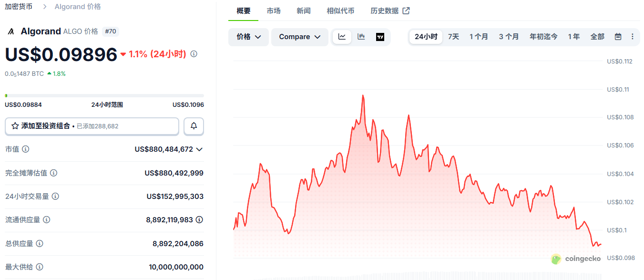Click 添加至投资组合 button
Image resolution: width=644 pixels, height=280 pixels.
coord(92,126)
